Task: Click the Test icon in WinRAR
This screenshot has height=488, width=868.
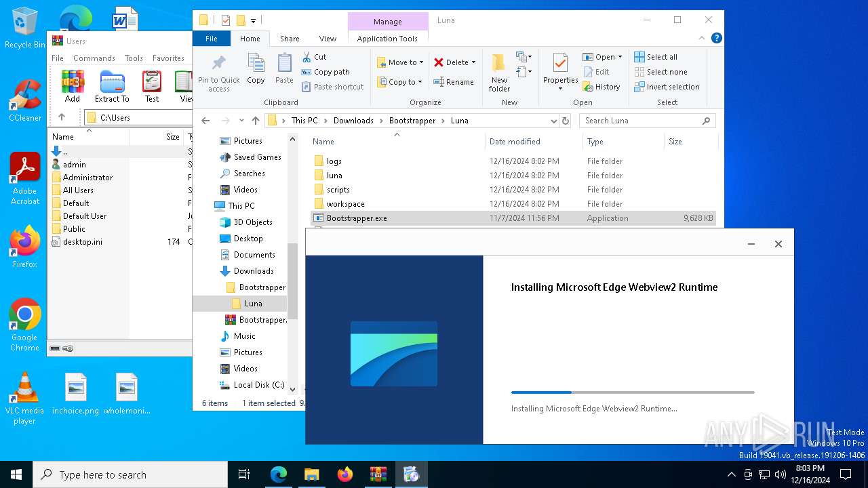Action: [152, 81]
